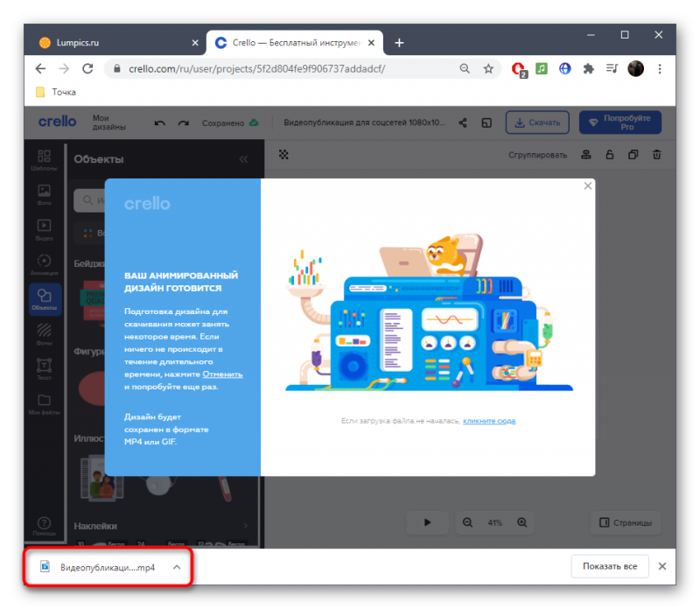Open the Chrome three-dot menu
The image size is (700, 609).
coord(660,69)
